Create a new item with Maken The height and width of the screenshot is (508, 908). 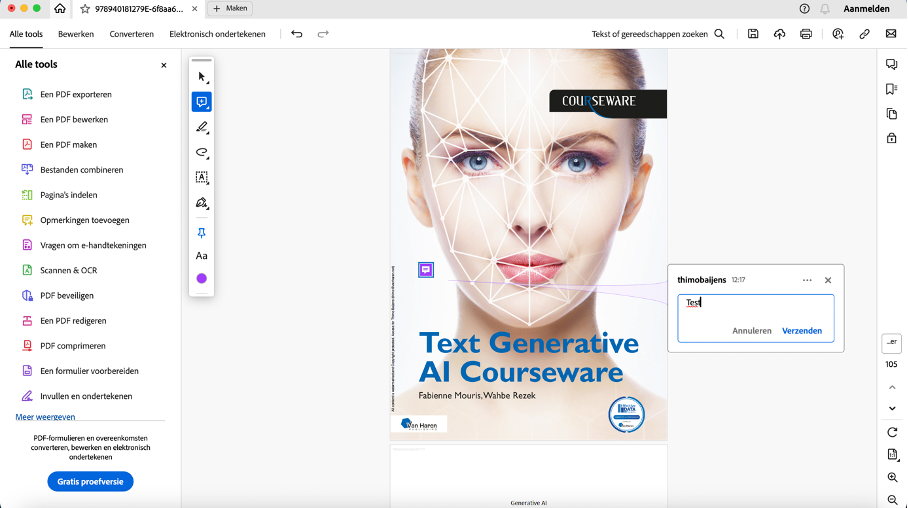(x=230, y=9)
